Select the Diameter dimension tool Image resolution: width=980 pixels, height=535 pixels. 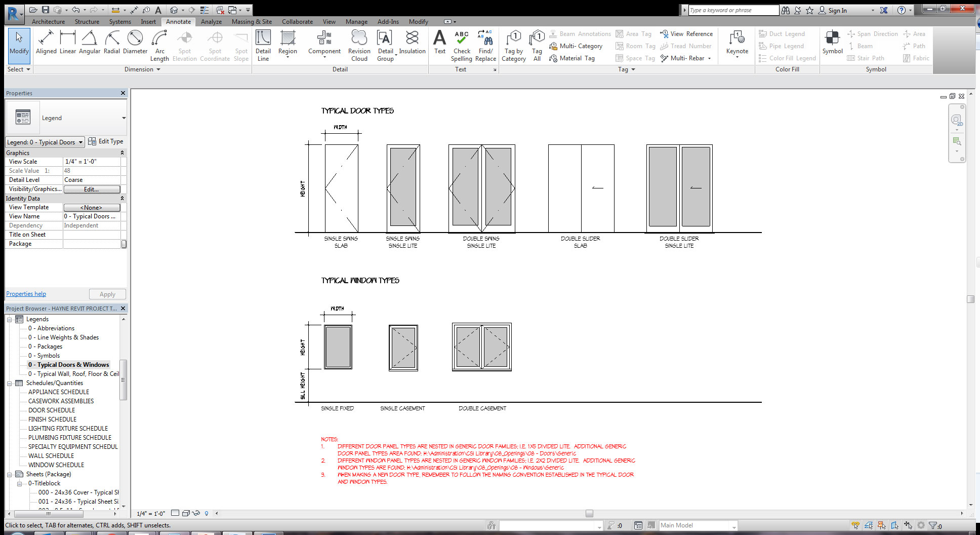[x=135, y=43]
